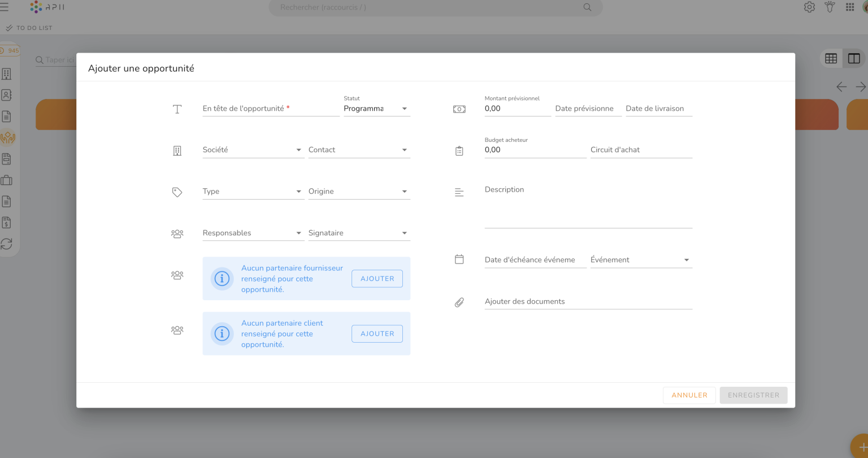Open the apps grid menu icon
The width and height of the screenshot is (868, 458).
click(849, 7)
